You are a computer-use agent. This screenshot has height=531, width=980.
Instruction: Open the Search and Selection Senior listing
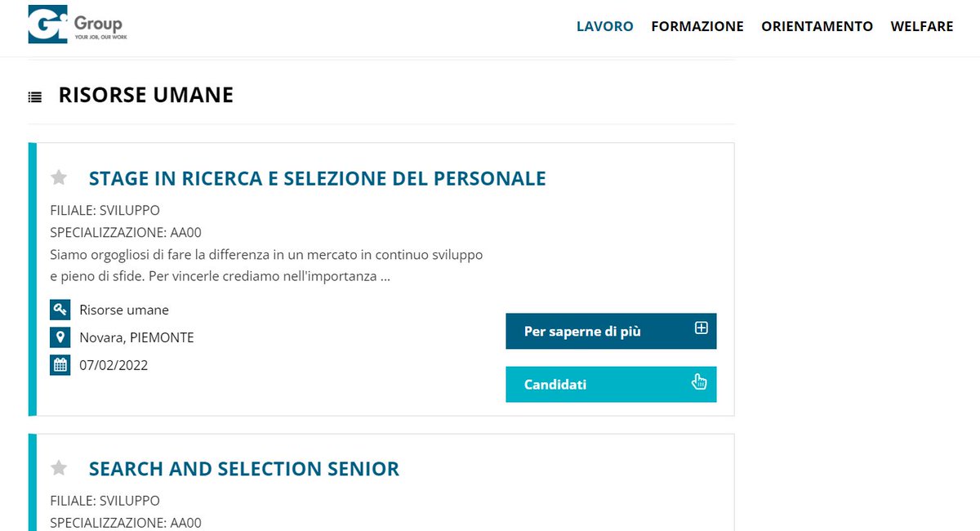coord(244,469)
